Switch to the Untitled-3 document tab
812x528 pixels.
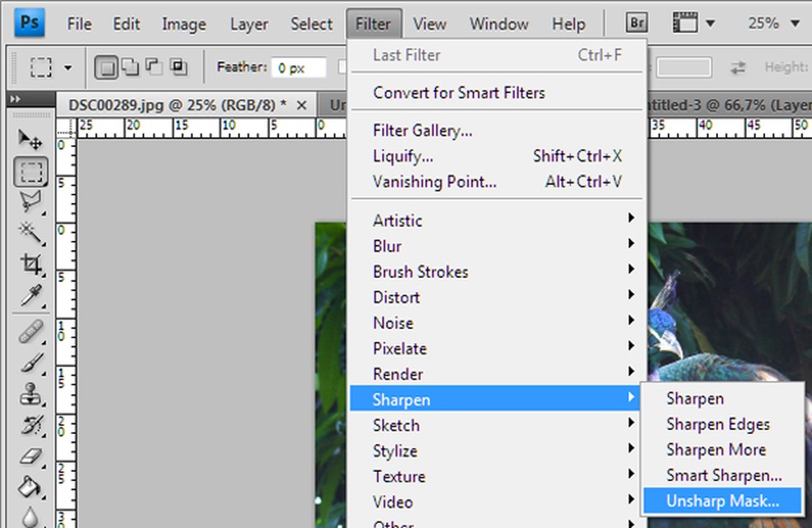(729, 105)
